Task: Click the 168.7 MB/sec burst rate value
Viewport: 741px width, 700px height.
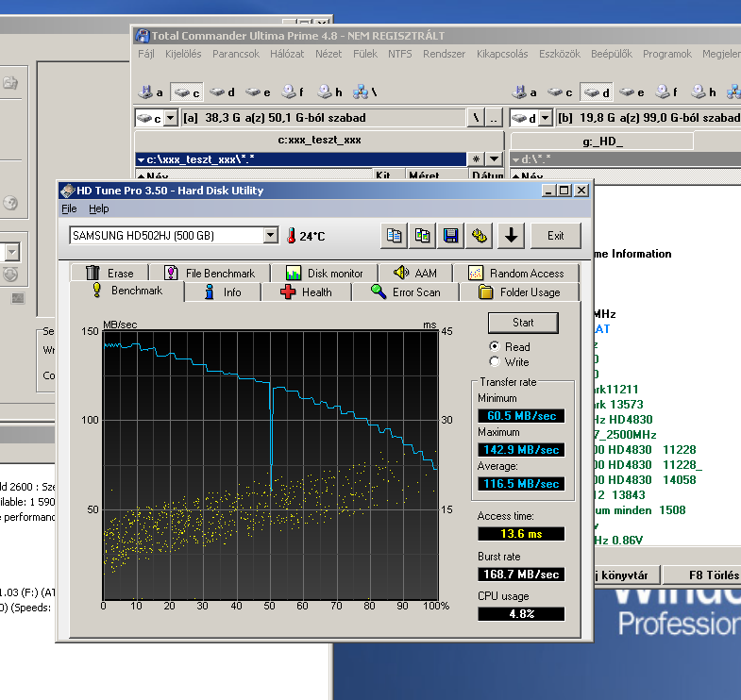Action: [521, 575]
